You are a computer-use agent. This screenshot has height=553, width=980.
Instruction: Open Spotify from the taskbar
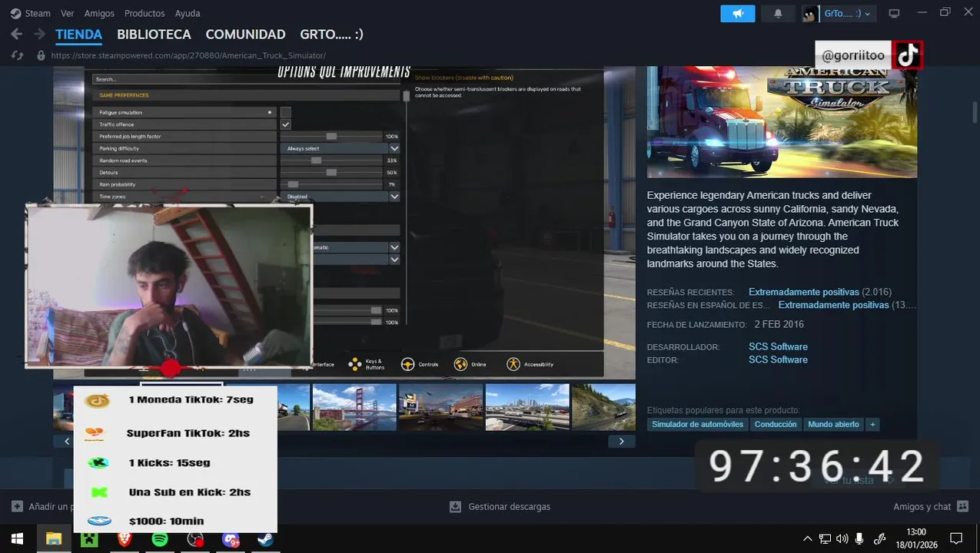pos(160,539)
